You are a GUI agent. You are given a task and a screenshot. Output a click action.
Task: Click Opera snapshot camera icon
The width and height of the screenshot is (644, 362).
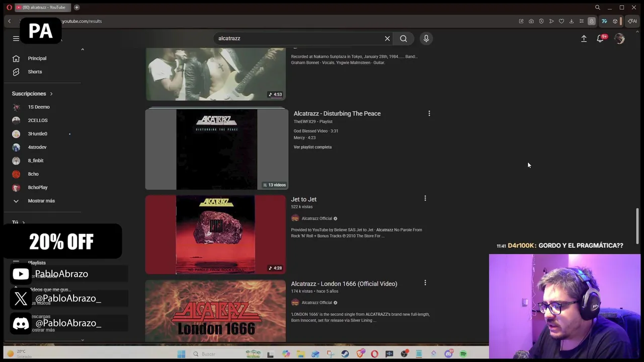[531, 21]
